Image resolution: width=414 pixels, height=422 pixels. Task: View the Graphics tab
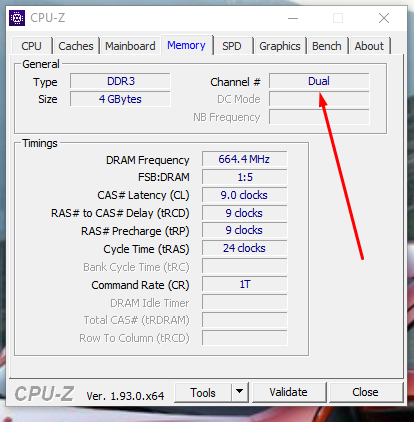click(x=280, y=46)
